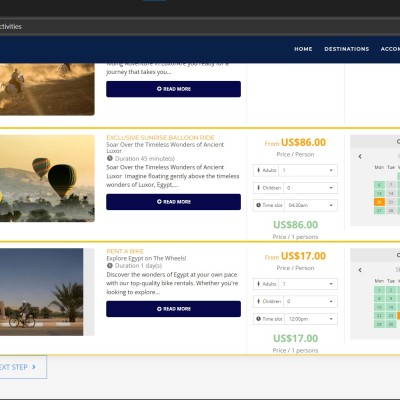Select Tuesday 9 in the Rent a Bike calendar
Image resolution: width=400 pixels, height=400 pixels.
coord(391,299)
